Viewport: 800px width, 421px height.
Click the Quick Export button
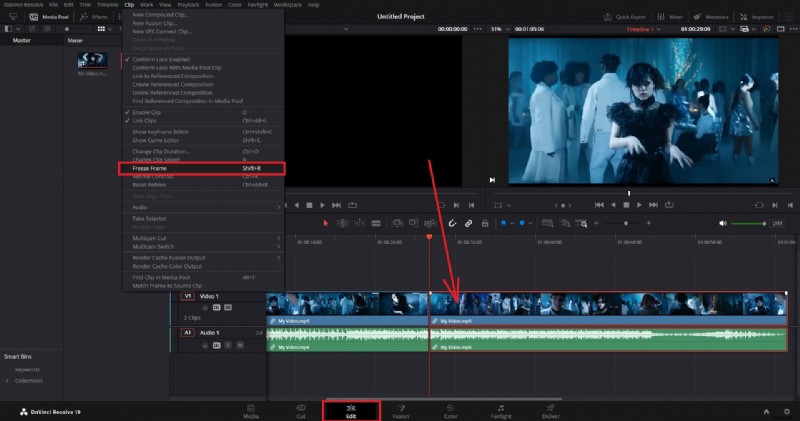[x=625, y=17]
